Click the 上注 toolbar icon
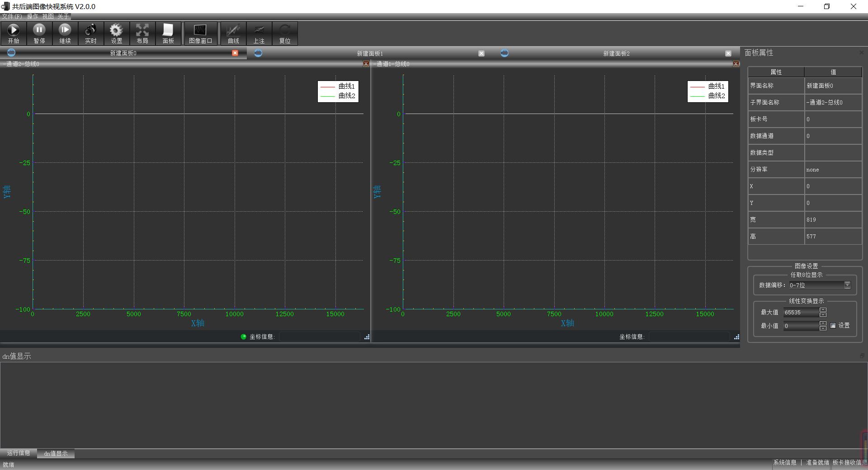The height and width of the screenshot is (470, 868). pyautogui.click(x=259, y=33)
